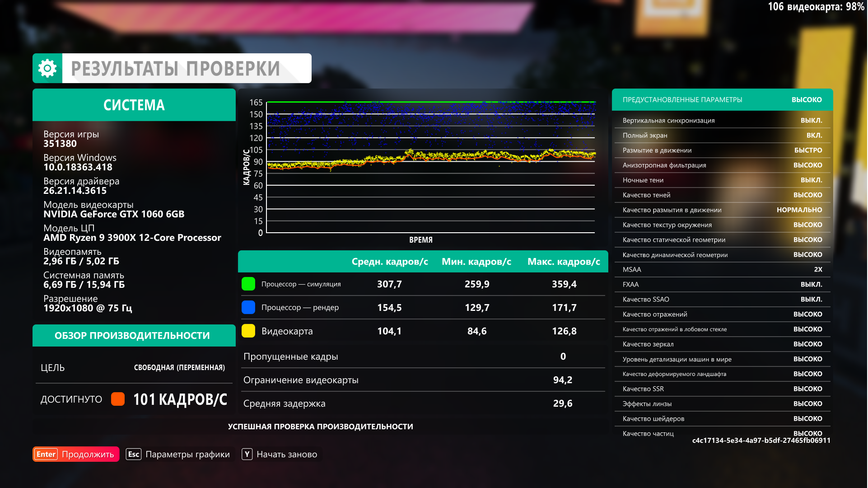The height and width of the screenshot is (488, 868).
Task: Click the Y key icon
Action: click(247, 454)
